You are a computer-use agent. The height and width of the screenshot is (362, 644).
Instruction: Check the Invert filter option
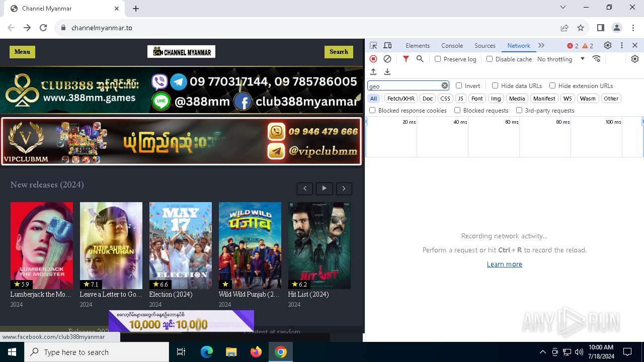(459, 85)
